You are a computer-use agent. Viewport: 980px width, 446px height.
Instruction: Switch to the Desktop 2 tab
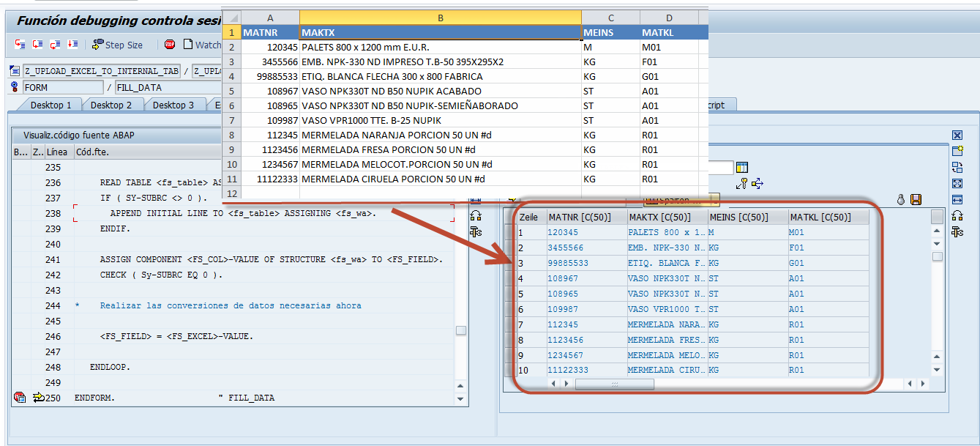112,105
